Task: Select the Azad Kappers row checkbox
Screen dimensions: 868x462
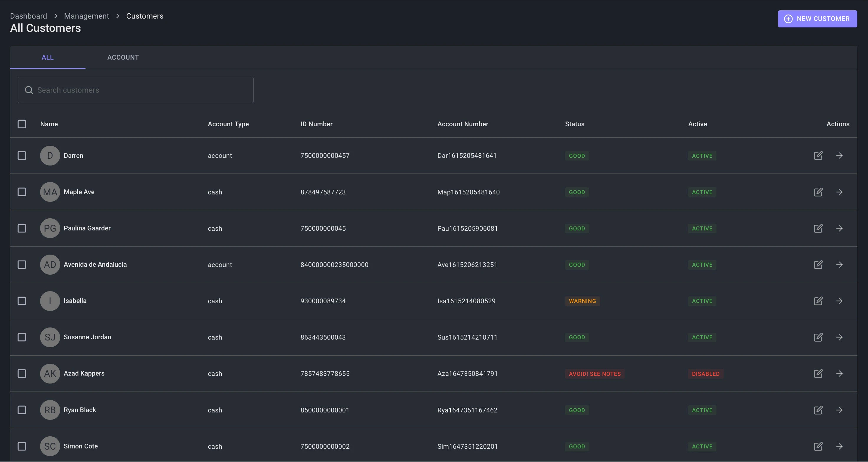Action: pos(22,373)
